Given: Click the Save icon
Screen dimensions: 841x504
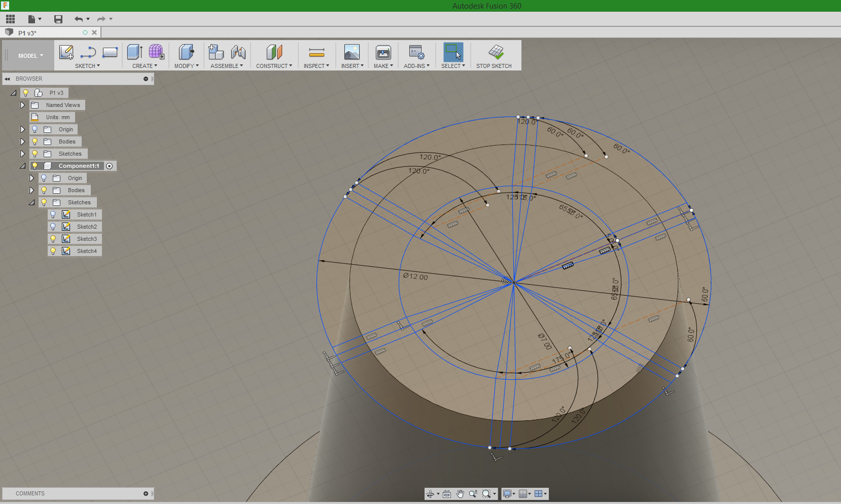Looking at the screenshot, I should pyautogui.click(x=58, y=19).
